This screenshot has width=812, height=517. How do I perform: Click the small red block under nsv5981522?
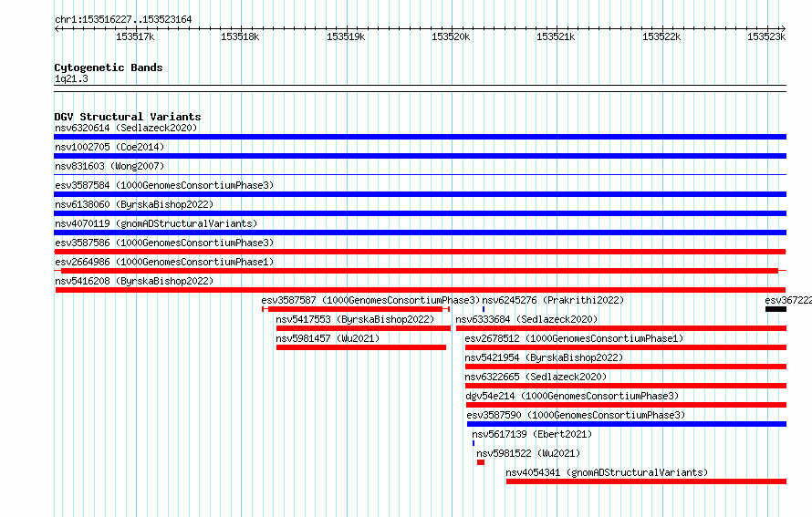point(481,462)
